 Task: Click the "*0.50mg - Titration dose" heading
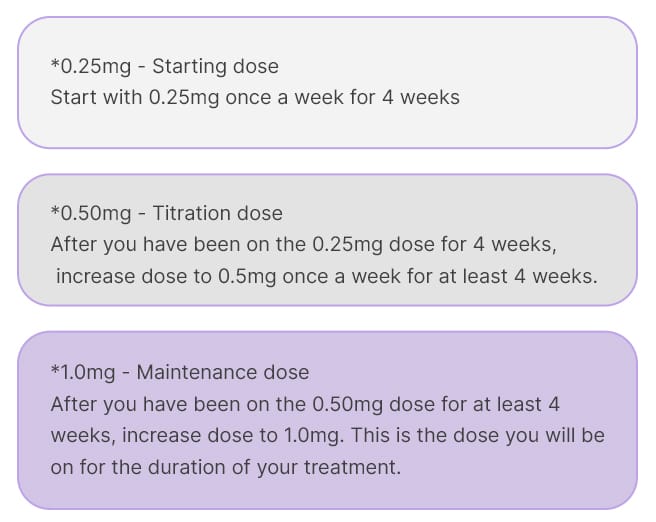click(166, 213)
